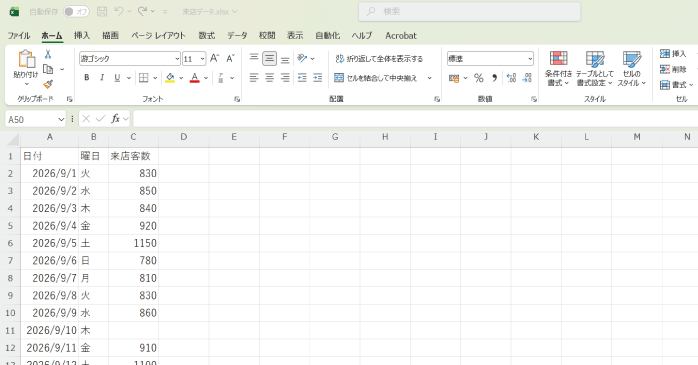Click the red Font Color A icon
This screenshot has height=365, width=698.
tap(195, 78)
